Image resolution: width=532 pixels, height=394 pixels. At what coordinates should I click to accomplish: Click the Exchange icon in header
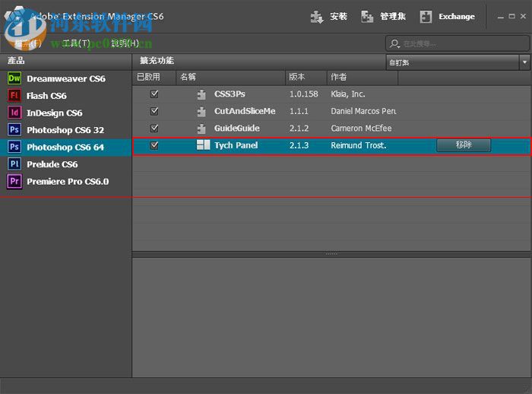[x=426, y=17]
